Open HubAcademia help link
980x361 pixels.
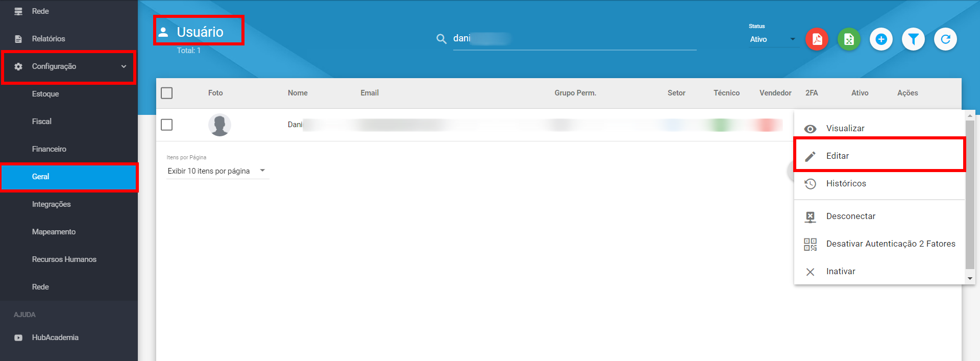tap(69, 338)
